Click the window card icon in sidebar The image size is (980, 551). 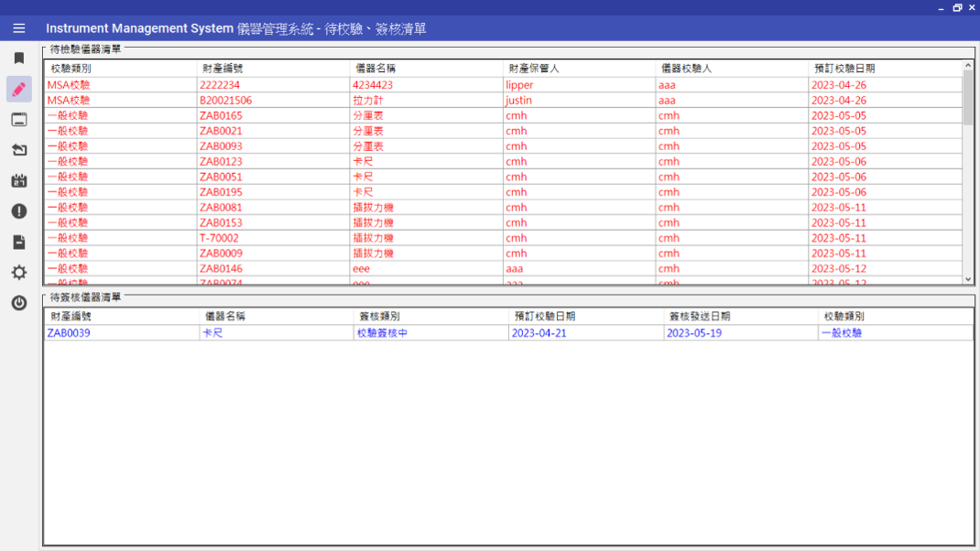coord(18,119)
